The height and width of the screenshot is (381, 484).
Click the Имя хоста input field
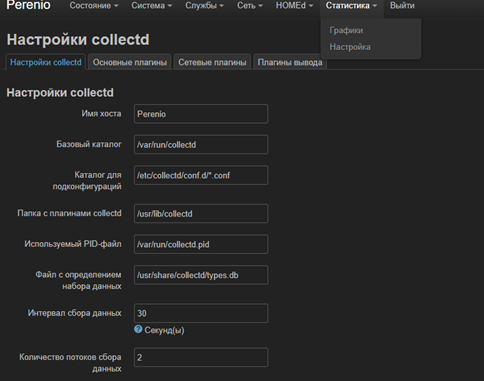click(201, 114)
